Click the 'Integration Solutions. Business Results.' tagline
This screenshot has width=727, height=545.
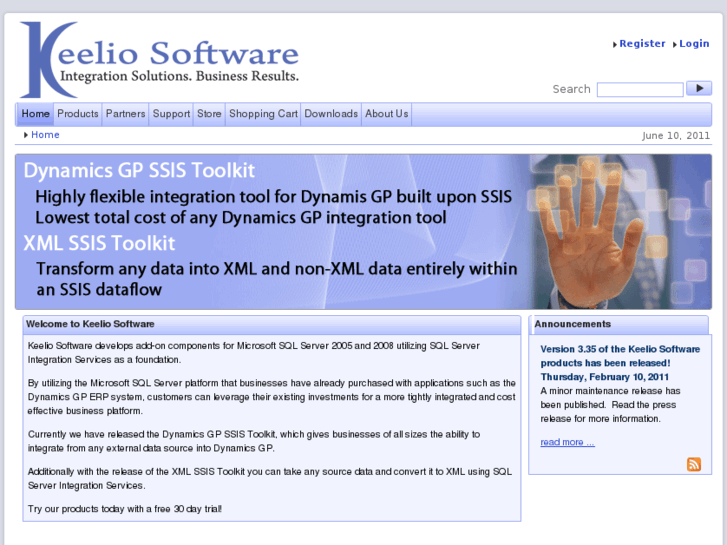tap(179, 76)
